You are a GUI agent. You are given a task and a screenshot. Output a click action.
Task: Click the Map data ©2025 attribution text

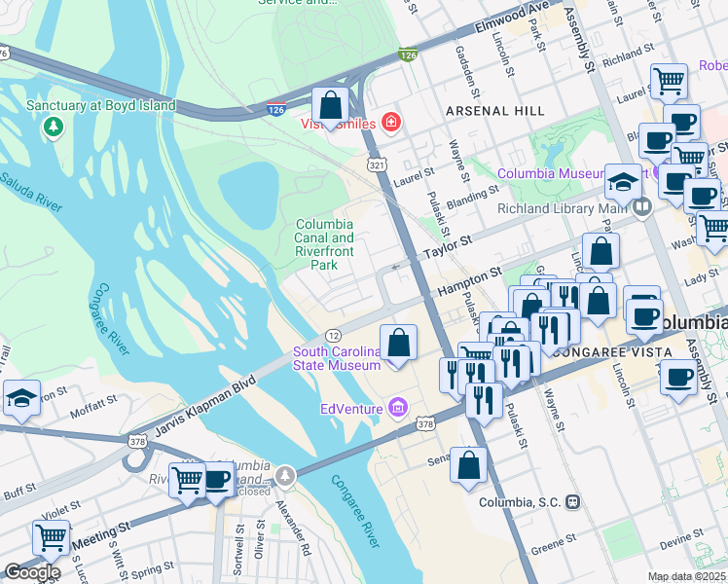tap(686, 577)
